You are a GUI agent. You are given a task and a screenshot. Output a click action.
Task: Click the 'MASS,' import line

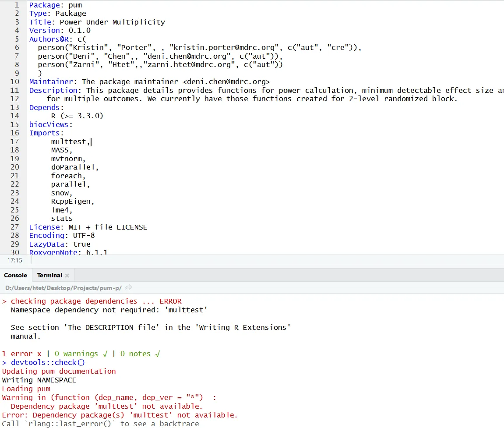click(62, 150)
